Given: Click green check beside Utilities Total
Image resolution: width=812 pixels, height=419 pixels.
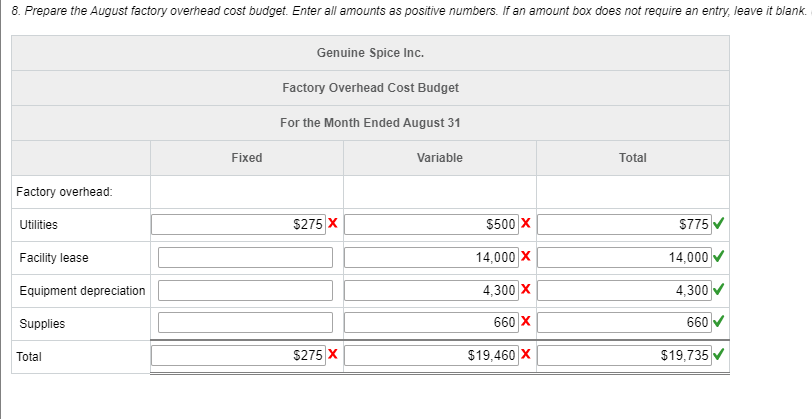Looking at the screenshot, I should 718,224.
